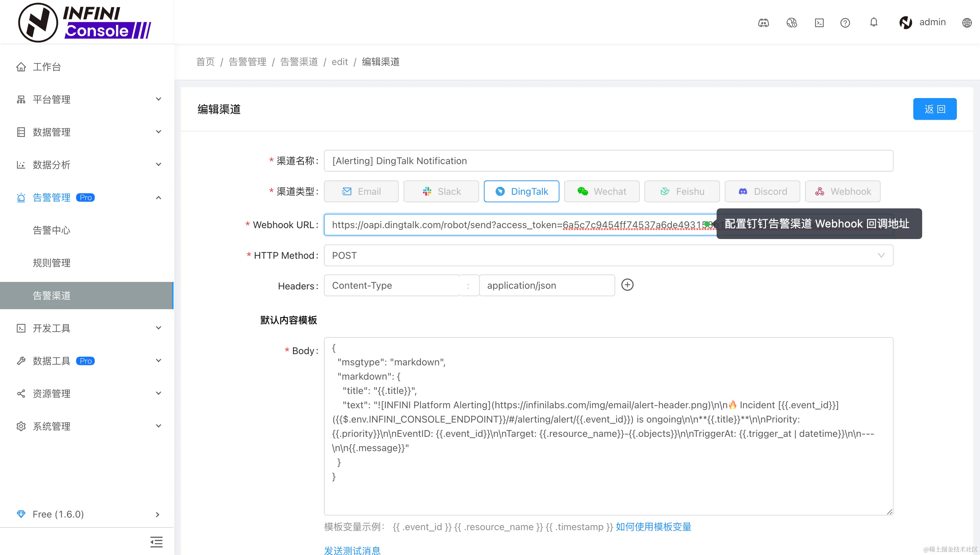Screen dimensions: 980x555
Task: Select Feishu as the channel type
Action: point(682,191)
